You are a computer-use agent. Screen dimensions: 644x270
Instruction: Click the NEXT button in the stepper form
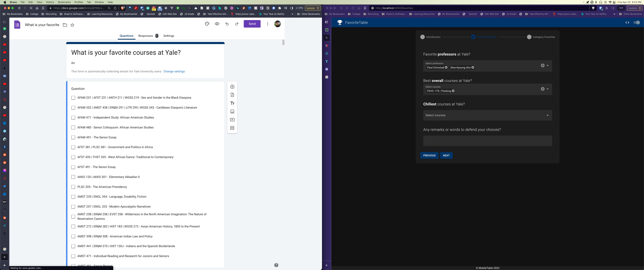[446, 156]
